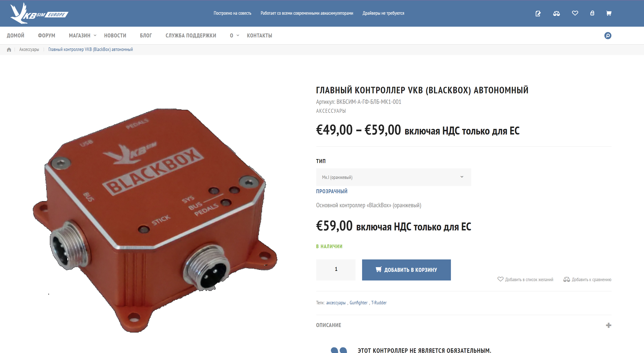The image size is (644, 353).
Task: Expand the ОПИСАНИЕ section plus icon
Action: click(x=608, y=325)
